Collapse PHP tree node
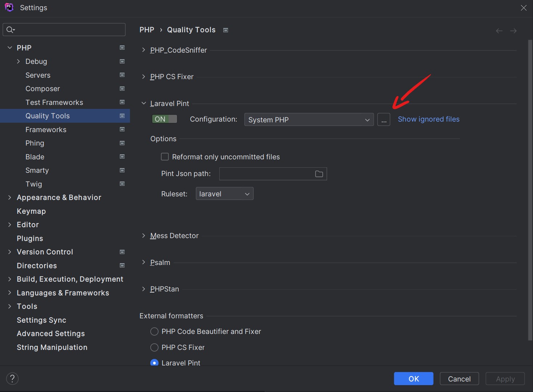This screenshot has width=533, height=392. 10,48
